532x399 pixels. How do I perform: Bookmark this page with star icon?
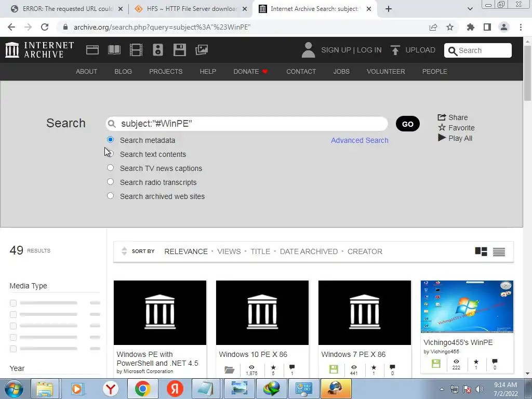tap(450, 27)
